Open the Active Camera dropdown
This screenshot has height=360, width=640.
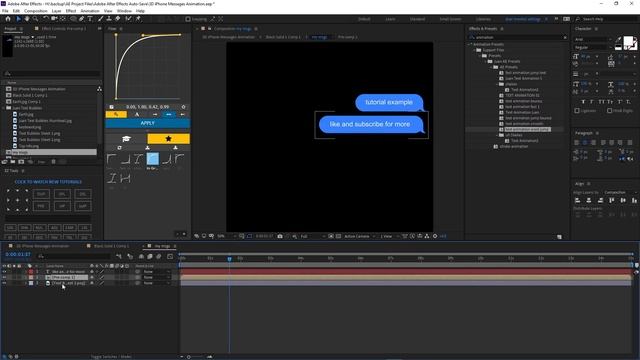[x=360, y=236]
